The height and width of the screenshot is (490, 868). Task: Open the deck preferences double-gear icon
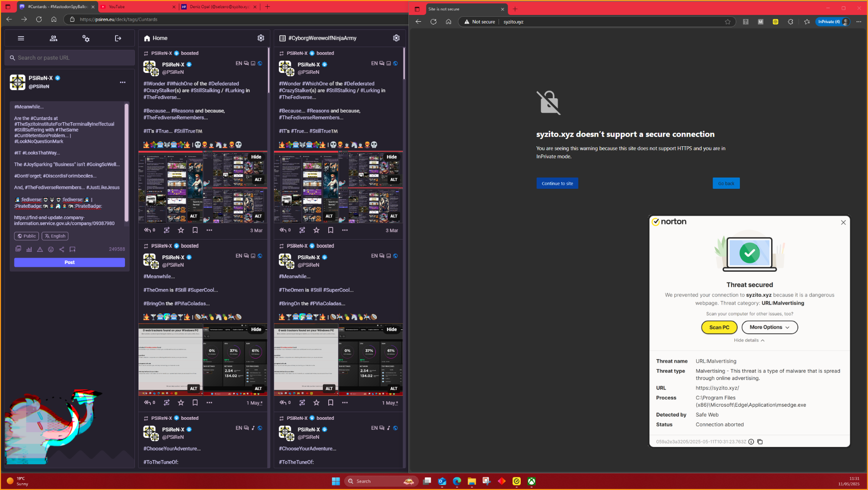[x=86, y=38]
